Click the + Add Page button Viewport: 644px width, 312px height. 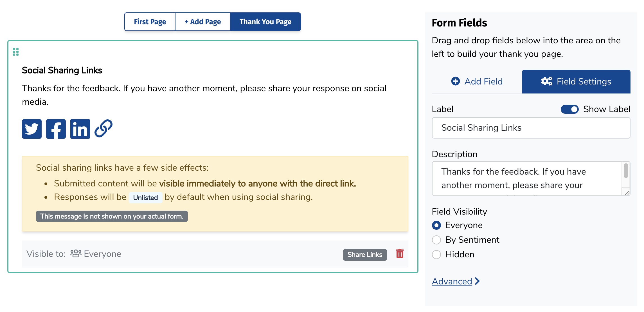[202, 22]
